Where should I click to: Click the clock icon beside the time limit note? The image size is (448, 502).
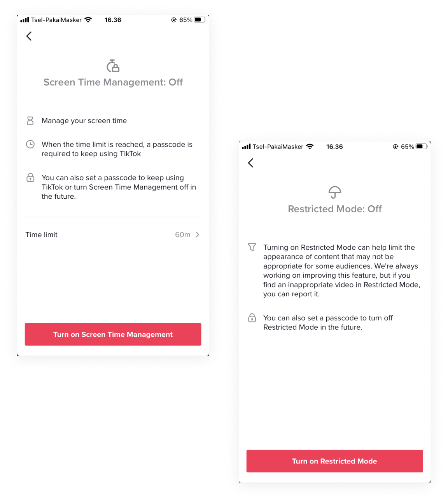coord(30,144)
